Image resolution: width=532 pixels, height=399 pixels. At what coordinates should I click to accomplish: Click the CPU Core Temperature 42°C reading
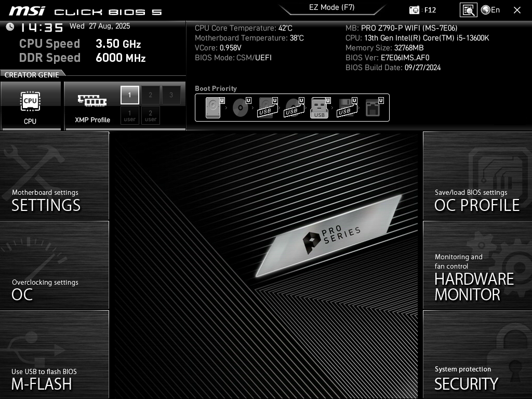coord(243,28)
